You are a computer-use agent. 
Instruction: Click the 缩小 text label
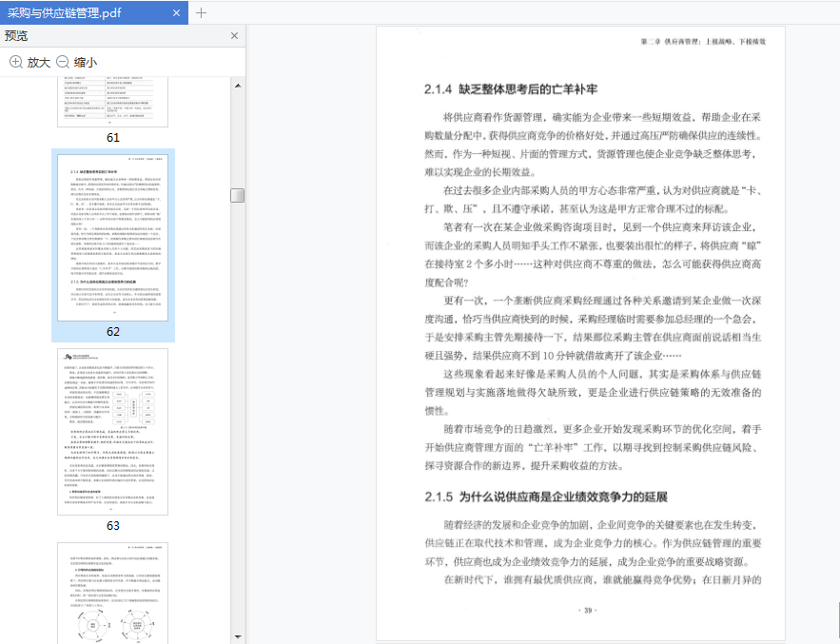tap(86, 62)
